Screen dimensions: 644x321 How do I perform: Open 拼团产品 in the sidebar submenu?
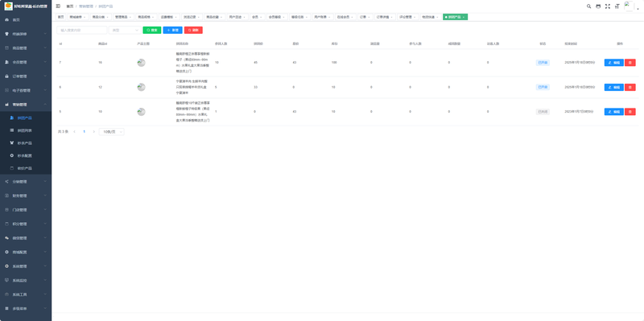click(x=26, y=117)
